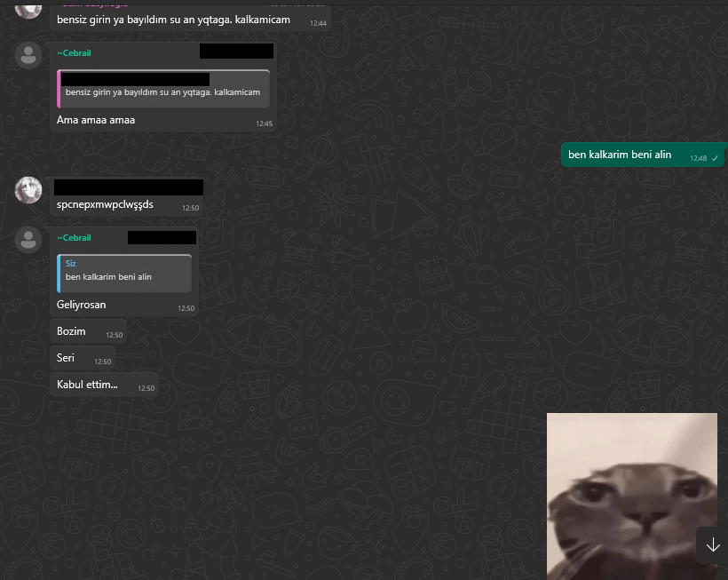Open the cat image sticker

(632, 497)
